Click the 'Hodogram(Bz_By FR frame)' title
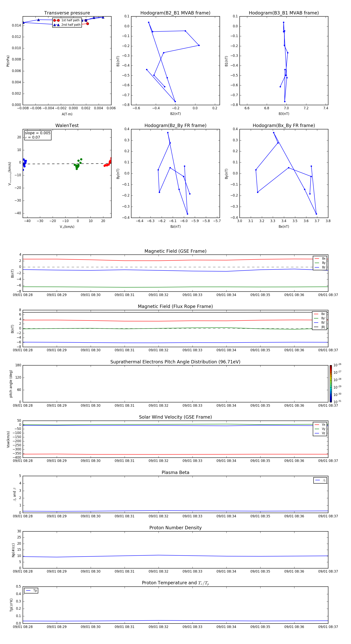Screen dimensions: 351x644 (175, 125)
